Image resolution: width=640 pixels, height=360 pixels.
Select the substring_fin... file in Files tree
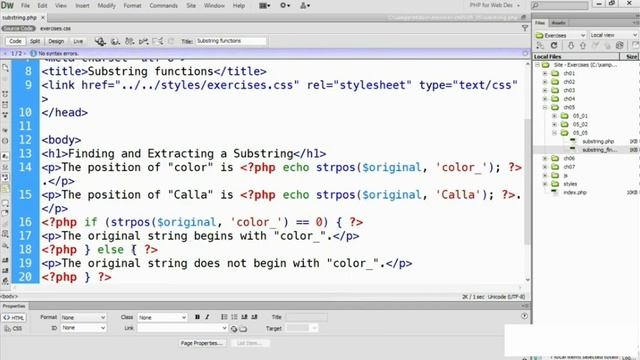coord(599,150)
